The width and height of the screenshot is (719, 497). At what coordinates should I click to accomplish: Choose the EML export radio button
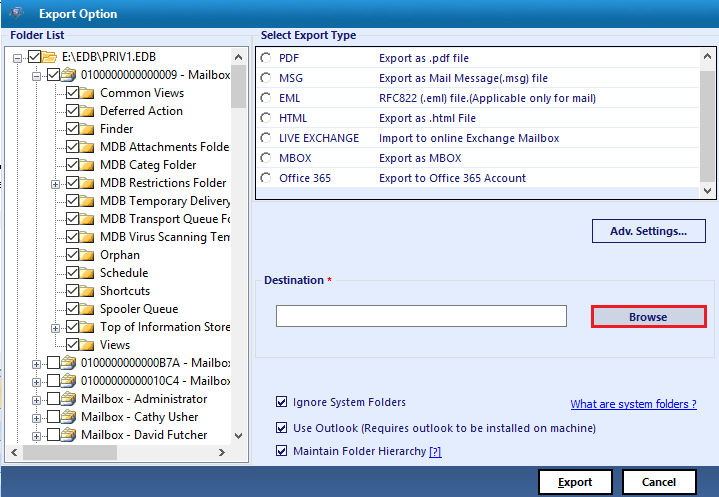[x=266, y=98]
